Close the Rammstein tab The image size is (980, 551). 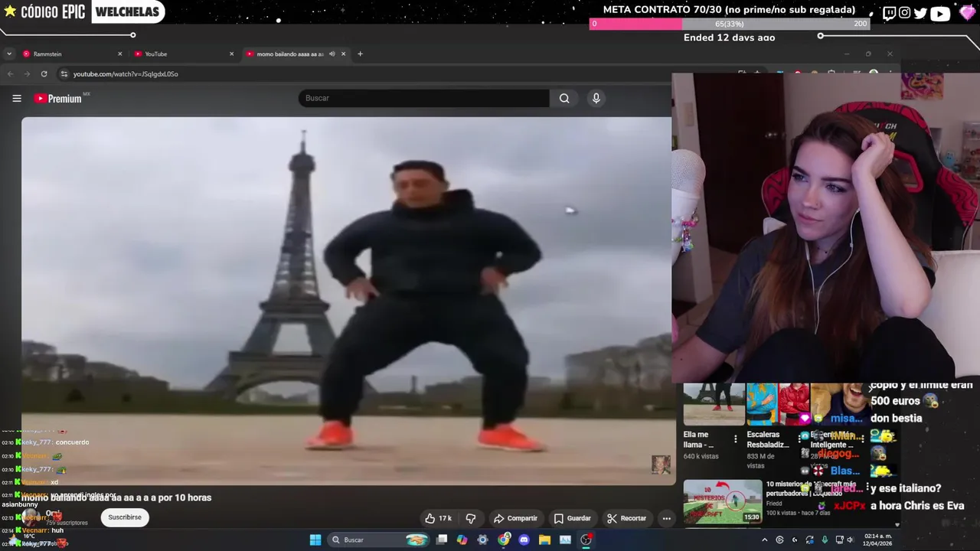pyautogui.click(x=119, y=54)
